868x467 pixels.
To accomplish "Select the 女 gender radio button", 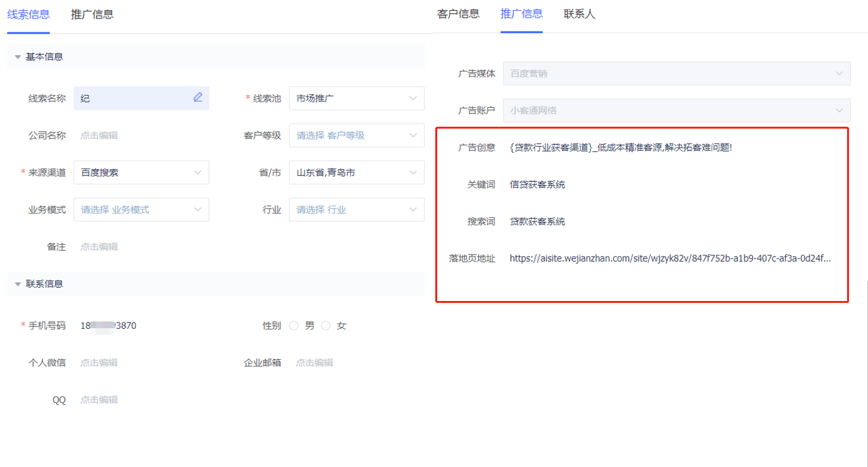I will (x=326, y=326).
